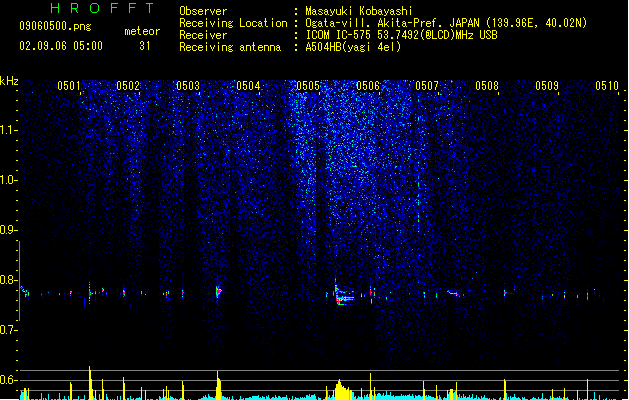Click the date stamp 02.09.06 05:00

tap(61, 46)
